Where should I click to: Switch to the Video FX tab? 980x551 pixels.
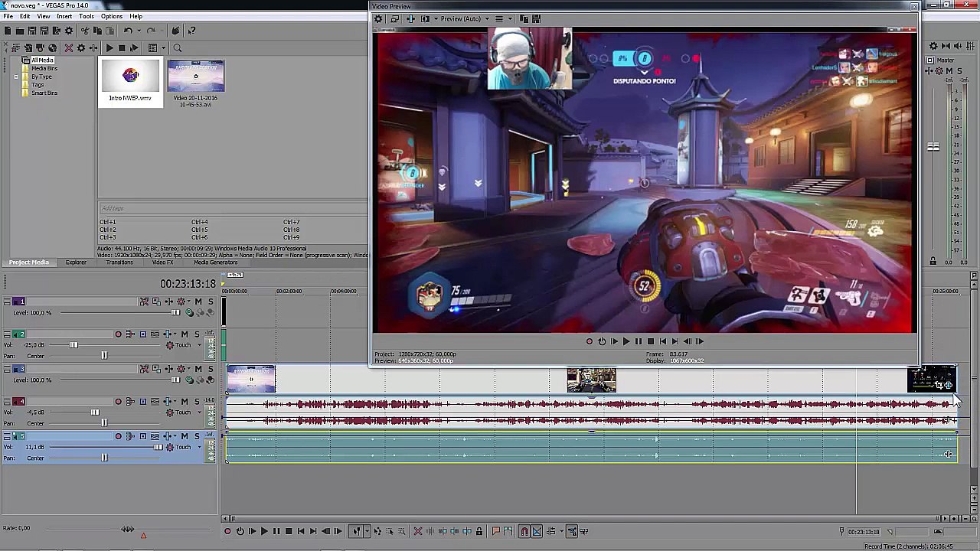coord(162,262)
